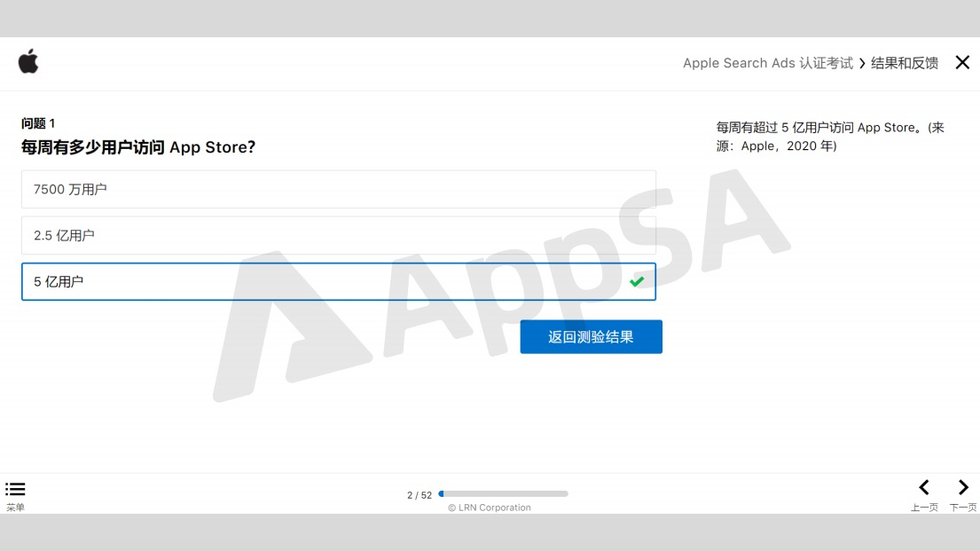
Task: Click 返回测验结果 button
Action: coord(592,337)
